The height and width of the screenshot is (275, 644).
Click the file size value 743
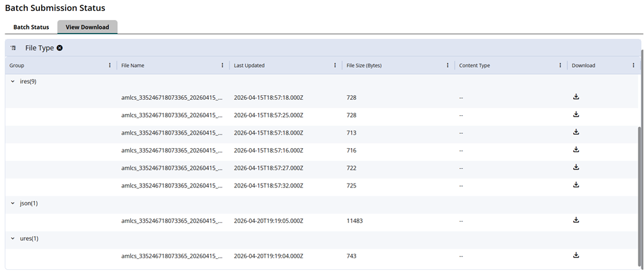[352, 256]
